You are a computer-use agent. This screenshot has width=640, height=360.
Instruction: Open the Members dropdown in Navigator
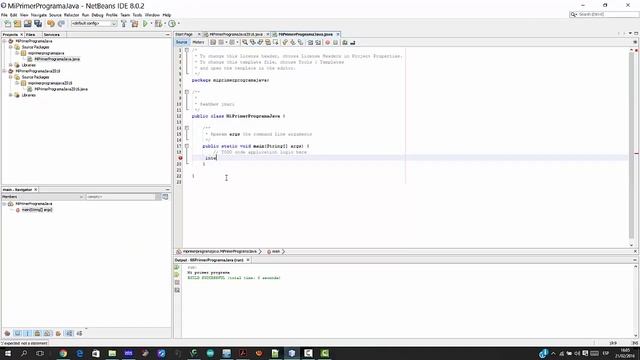(42, 197)
